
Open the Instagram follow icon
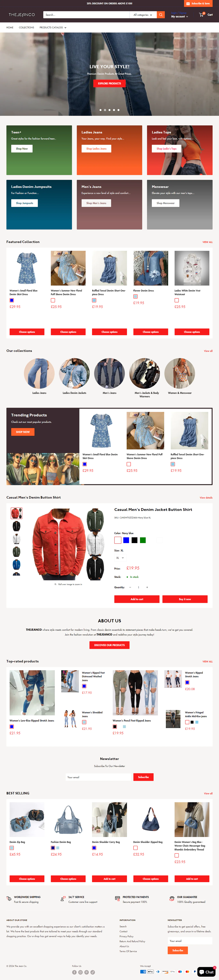80,972
